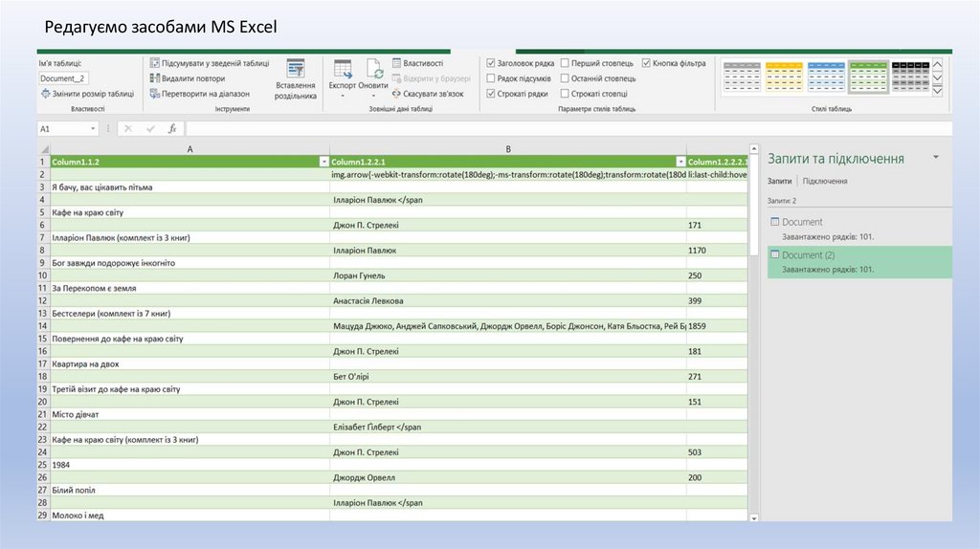Click Remove Duplicates (Видалити повтори) icon
Screen dimensions: 980x549
click(154, 78)
